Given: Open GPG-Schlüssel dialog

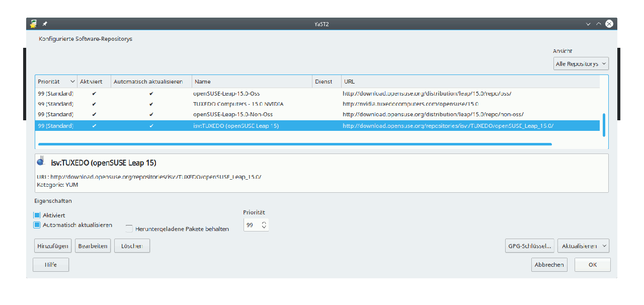Looking at the screenshot, I should click(x=530, y=246).
